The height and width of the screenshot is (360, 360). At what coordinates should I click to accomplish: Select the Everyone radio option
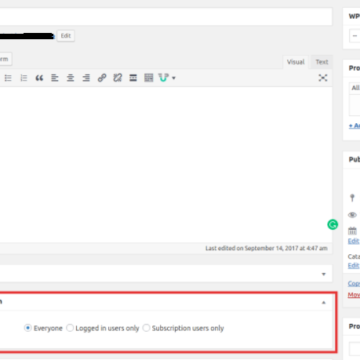point(27,328)
